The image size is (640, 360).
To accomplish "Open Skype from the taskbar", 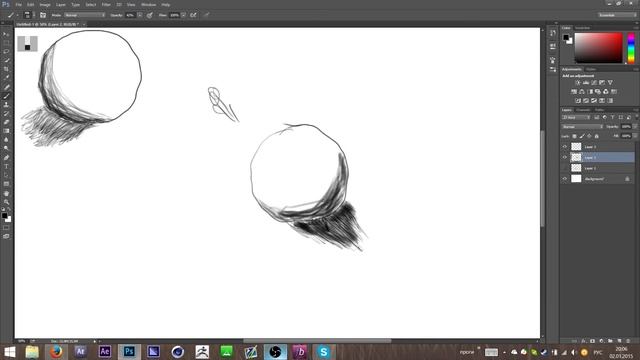I will coord(324,351).
